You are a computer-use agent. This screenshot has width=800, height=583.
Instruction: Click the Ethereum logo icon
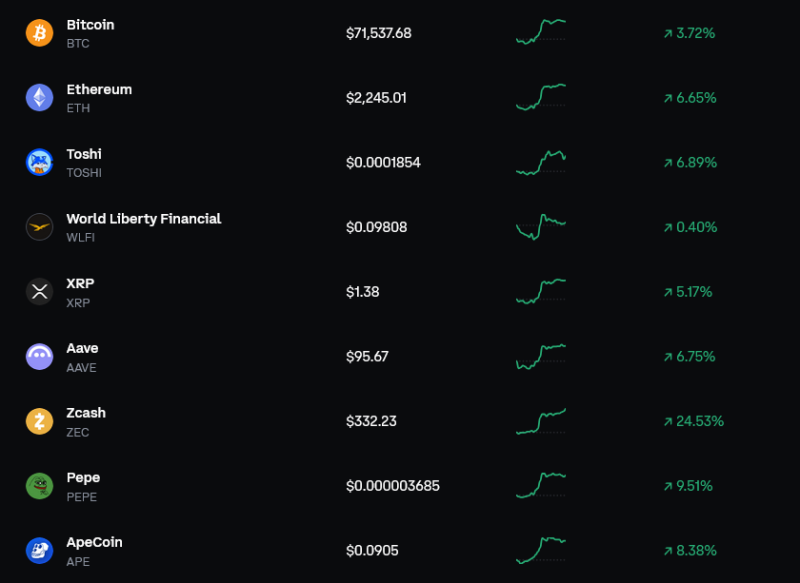[39, 97]
